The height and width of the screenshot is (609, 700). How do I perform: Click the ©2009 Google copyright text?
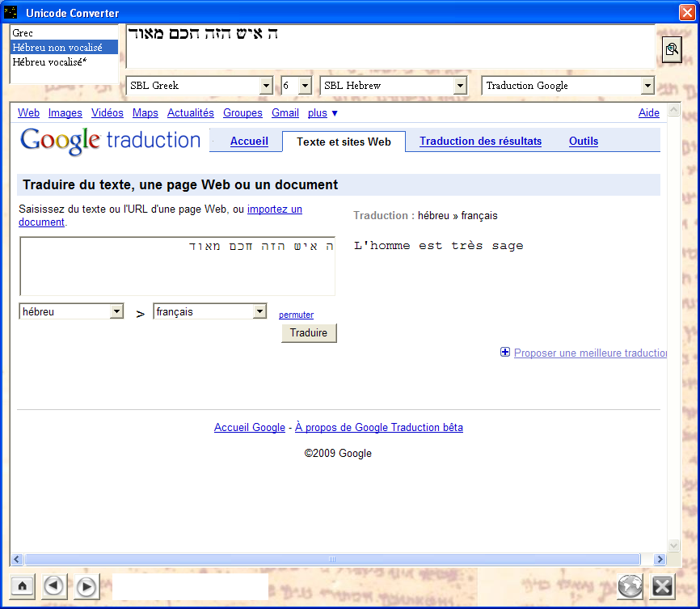point(338,453)
